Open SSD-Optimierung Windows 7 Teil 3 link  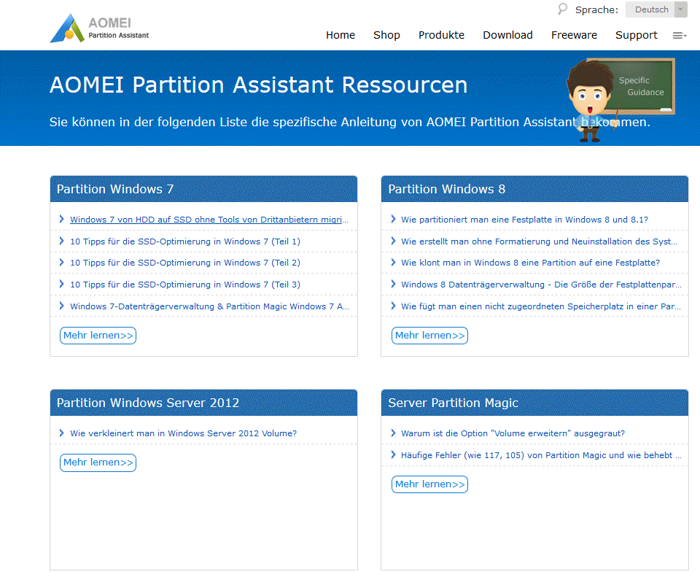184,285
